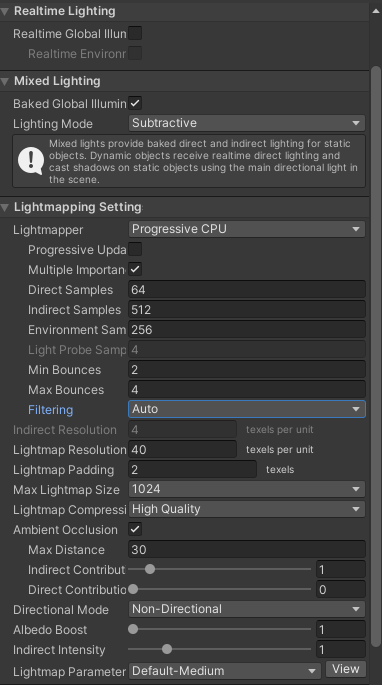
Task: Click the Direct Contribution slider handle
Action: pyautogui.click(x=133, y=589)
